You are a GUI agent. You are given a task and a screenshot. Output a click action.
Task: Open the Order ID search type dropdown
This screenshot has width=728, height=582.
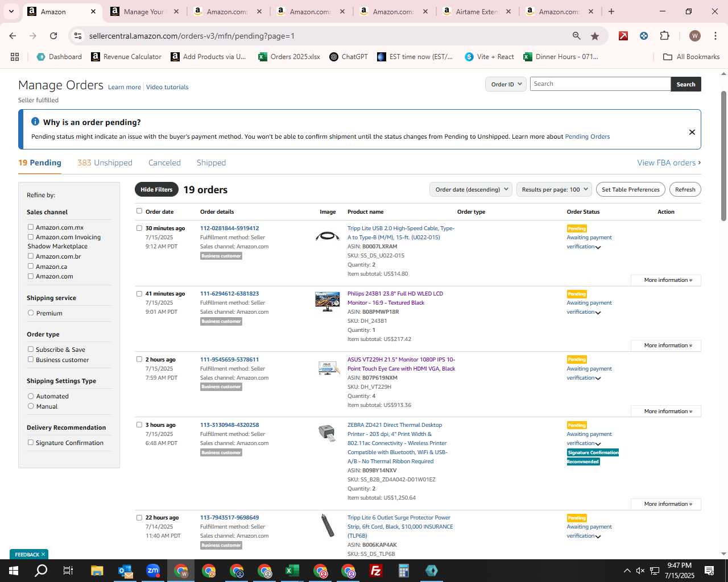coord(506,84)
